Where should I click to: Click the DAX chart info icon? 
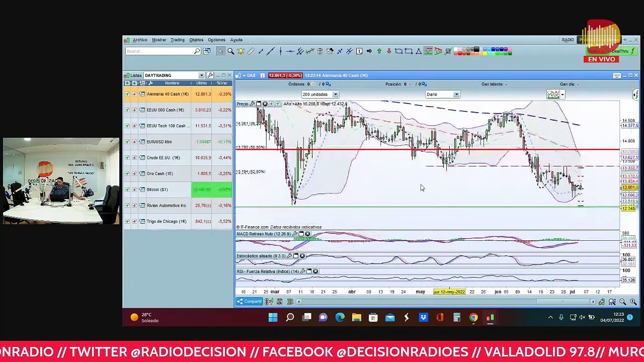pos(262,75)
